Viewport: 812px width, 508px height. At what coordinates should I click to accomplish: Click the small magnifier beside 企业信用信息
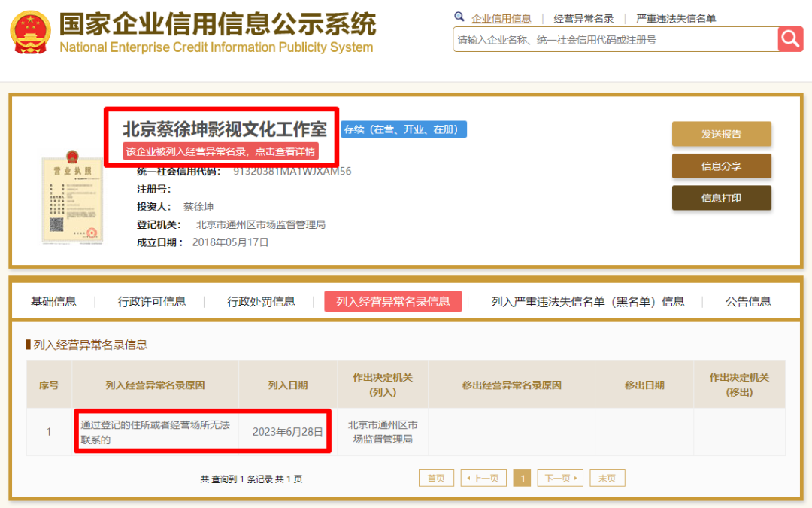(x=459, y=17)
